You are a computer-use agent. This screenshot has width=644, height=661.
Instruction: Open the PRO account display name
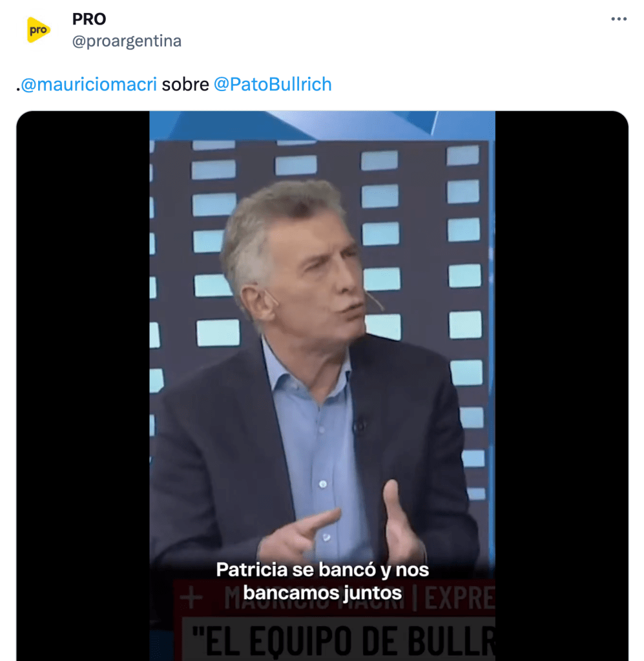point(89,19)
